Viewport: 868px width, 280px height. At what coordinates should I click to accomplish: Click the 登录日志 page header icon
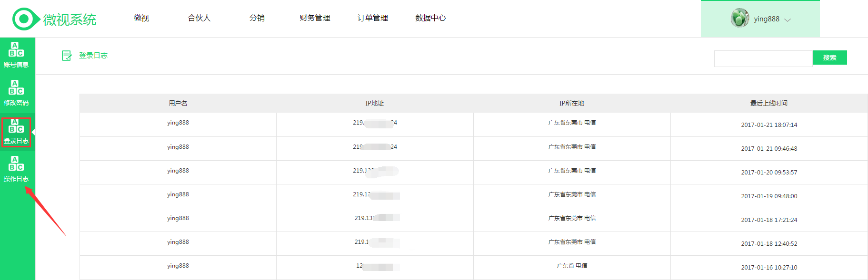click(67, 56)
